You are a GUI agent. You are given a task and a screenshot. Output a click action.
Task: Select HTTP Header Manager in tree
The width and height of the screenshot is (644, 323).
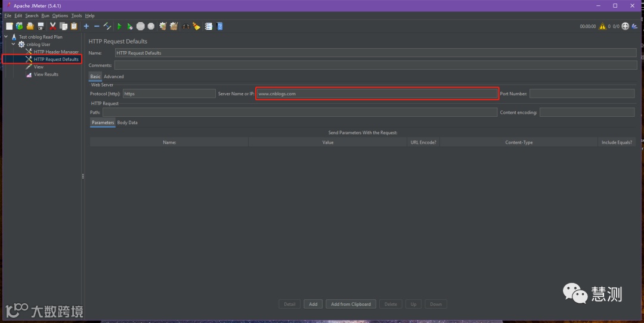point(56,52)
